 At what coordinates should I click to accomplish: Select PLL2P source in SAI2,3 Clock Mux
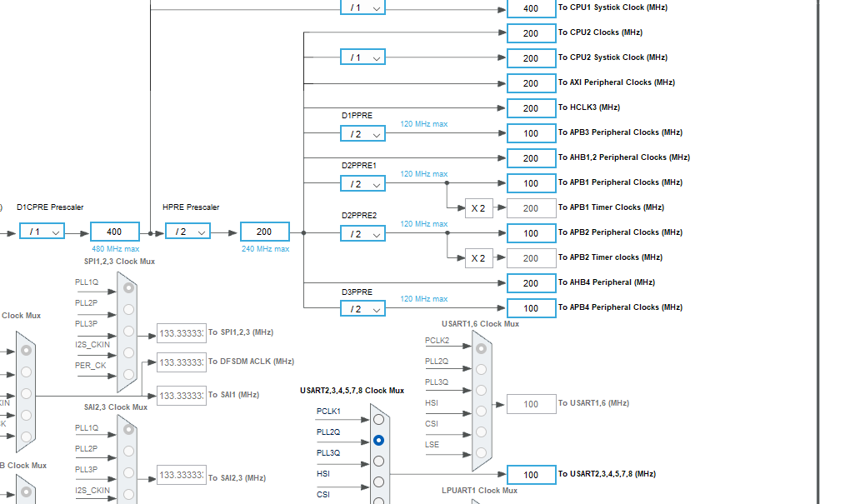click(127, 452)
